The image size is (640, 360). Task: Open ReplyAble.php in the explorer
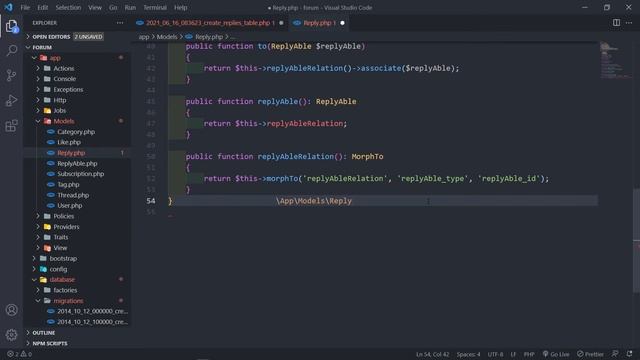[78, 164]
